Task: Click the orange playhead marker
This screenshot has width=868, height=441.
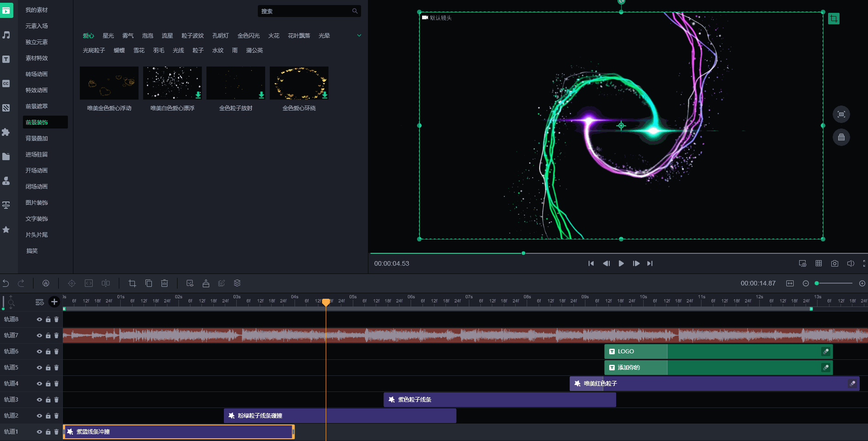Action: (326, 302)
